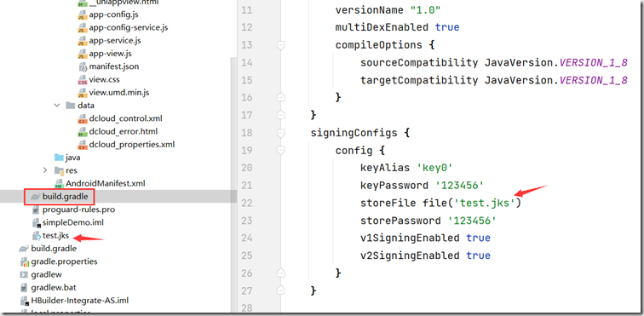This screenshot has width=644, height=316.
Task: Fold the compileOptions block at line 13
Action: coord(281,45)
